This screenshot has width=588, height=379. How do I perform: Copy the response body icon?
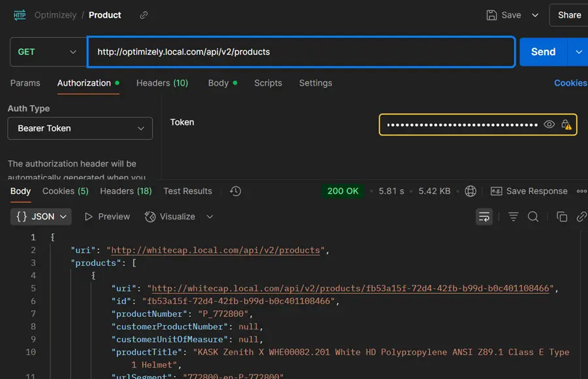pos(561,216)
